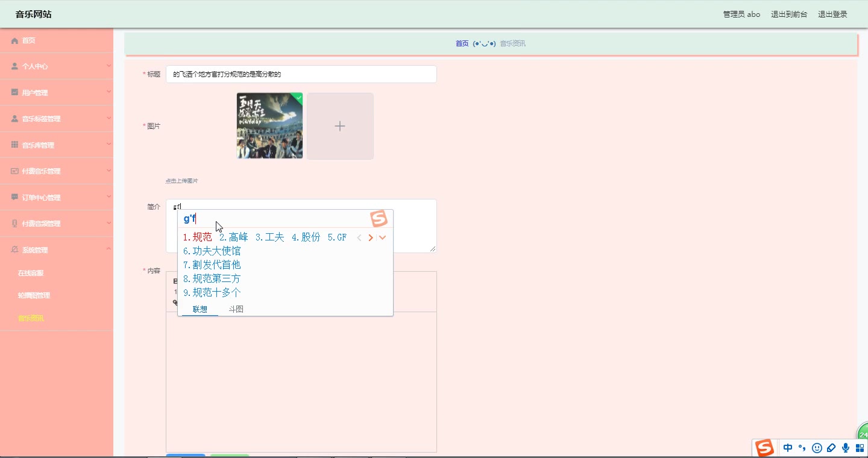This screenshot has height=458, width=868.
Task: Choose candidate 7 割发代首他
Action: (x=212, y=265)
